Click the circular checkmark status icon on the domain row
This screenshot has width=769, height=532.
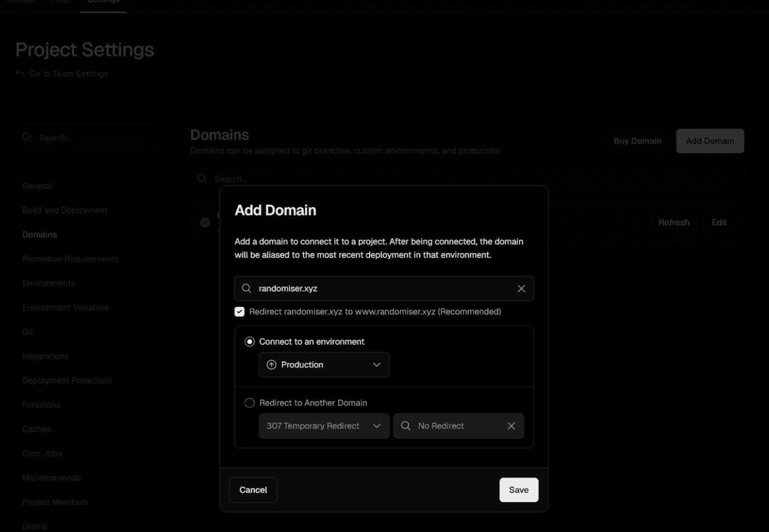205,222
